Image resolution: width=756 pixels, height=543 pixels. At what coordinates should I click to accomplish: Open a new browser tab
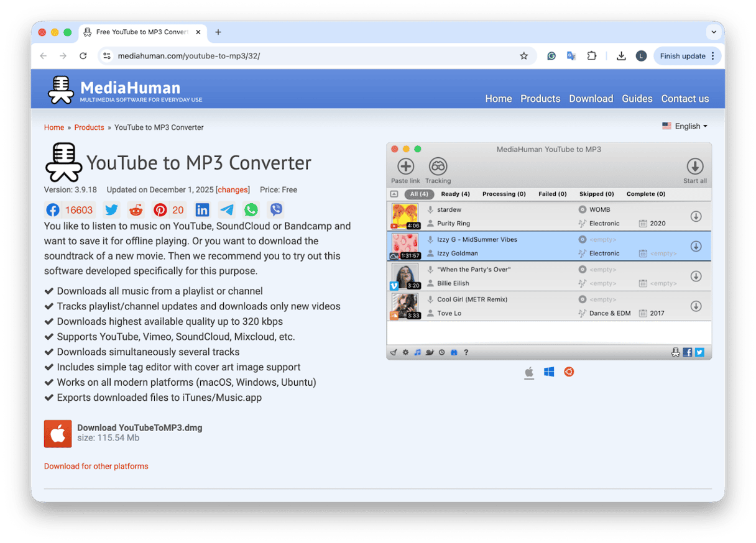pyautogui.click(x=218, y=32)
